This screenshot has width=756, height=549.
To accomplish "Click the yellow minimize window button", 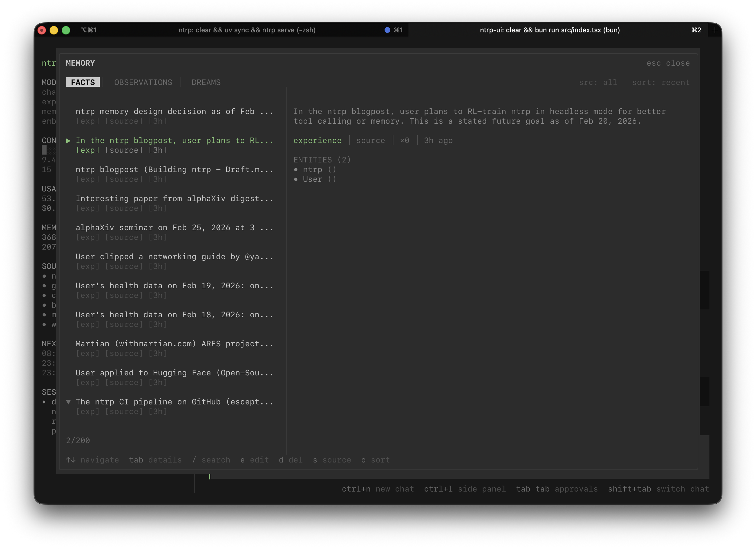I will point(54,30).
